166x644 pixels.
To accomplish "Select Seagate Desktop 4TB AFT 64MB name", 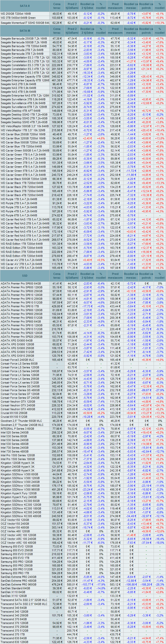I will (21, 111).
